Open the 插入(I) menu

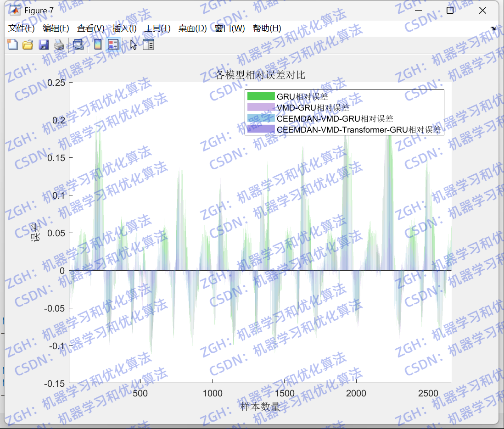coord(124,28)
